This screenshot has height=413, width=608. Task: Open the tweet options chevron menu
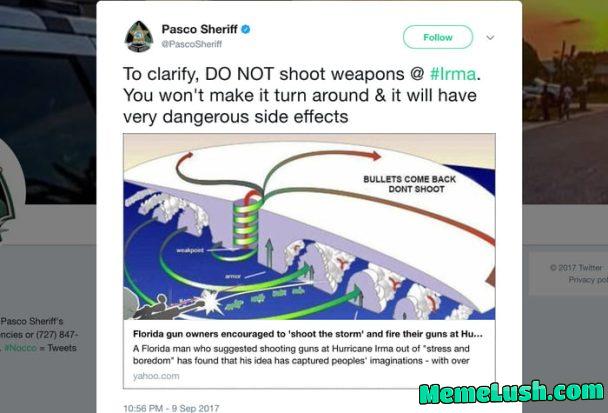click(x=490, y=38)
